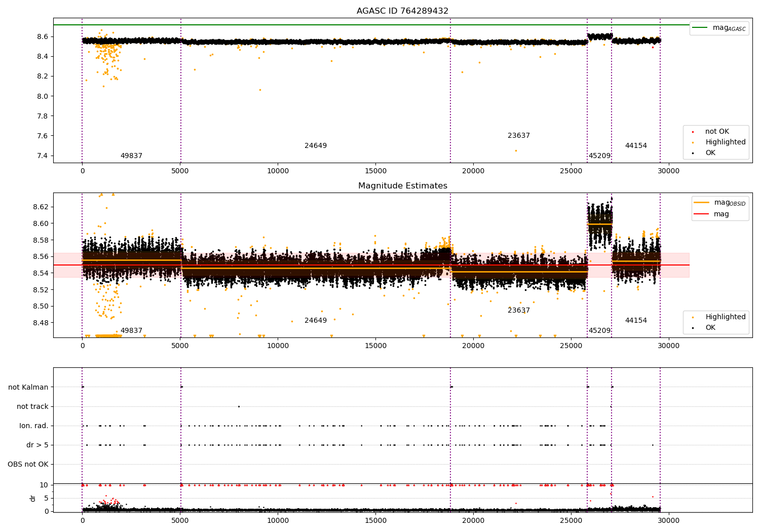Screen dimensions: 760x532
Task: Click the 'AGASC ID 764289432' plot title
Action: pos(402,11)
